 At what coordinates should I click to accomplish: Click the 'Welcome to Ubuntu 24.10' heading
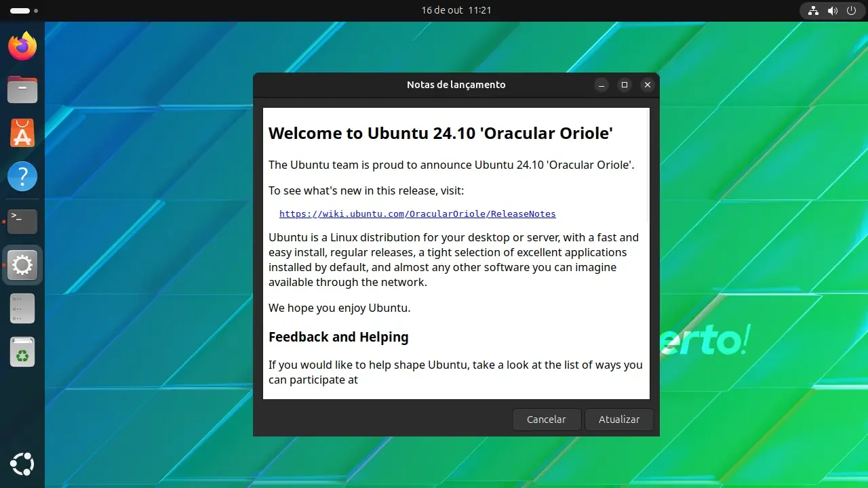(441, 133)
